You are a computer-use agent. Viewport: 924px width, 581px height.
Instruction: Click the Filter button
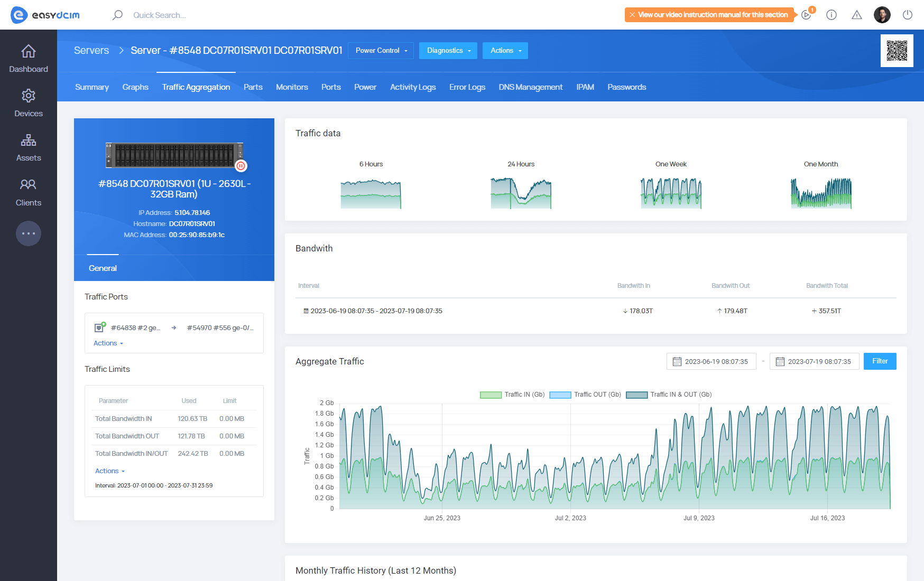(880, 361)
